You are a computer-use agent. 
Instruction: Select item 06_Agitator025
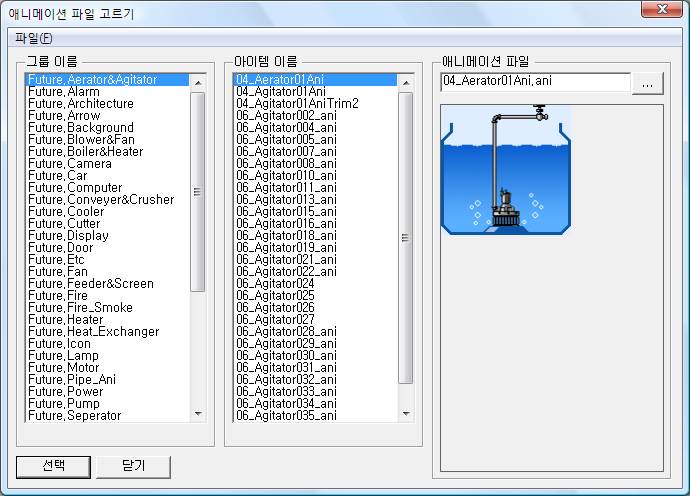316,296
